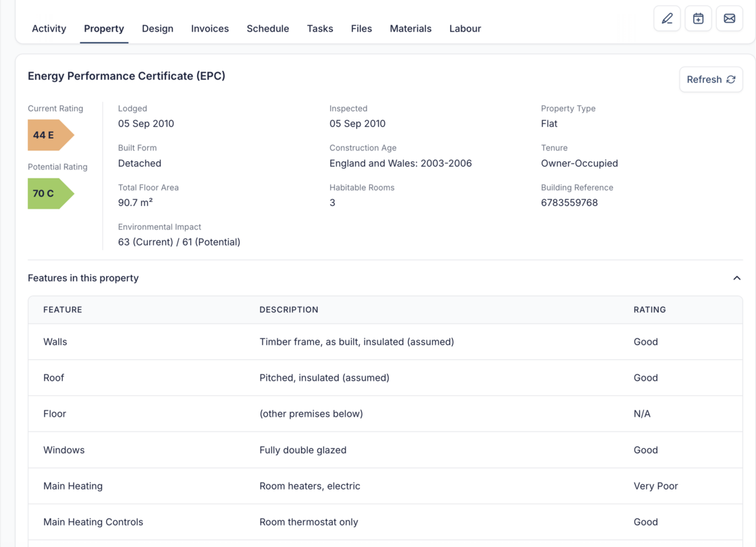Click the Building Reference number 6783559768
Viewport: 756px width, 547px height.
569,203
